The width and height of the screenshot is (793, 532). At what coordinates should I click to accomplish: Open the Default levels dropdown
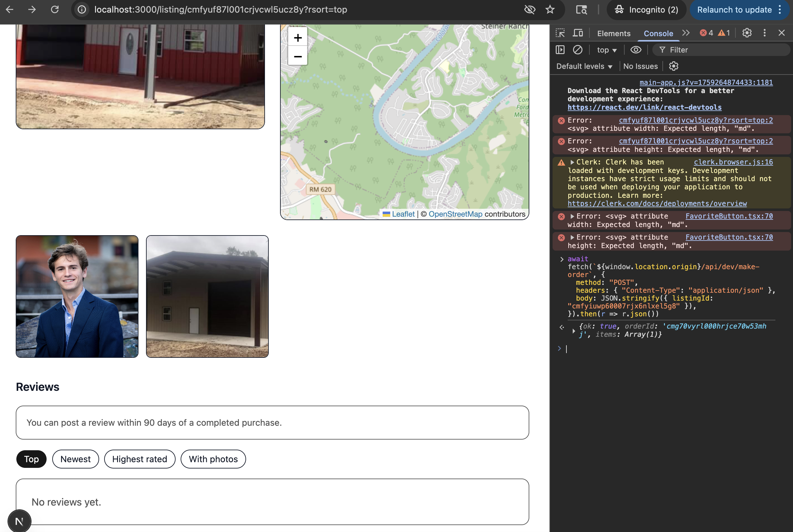584,66
